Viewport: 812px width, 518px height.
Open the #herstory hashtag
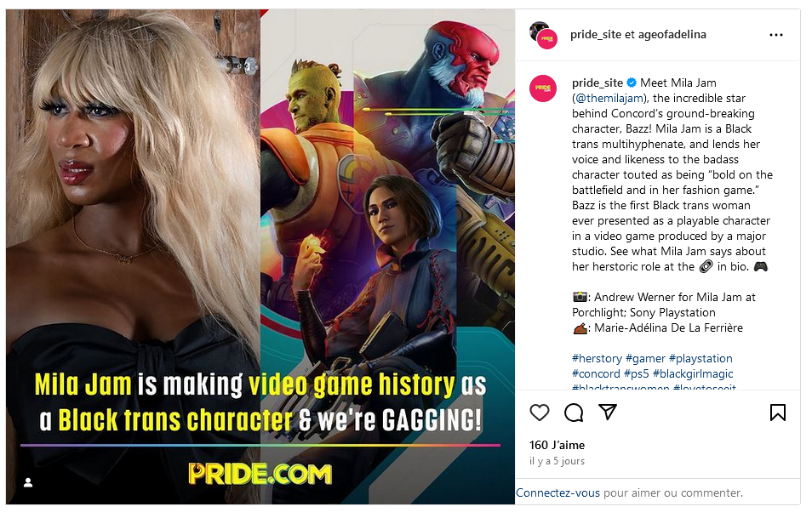click(x=597, y=358)
